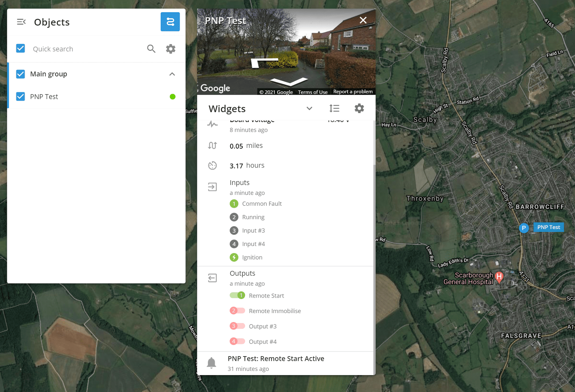This screenshot has height=392, width=575.
Task: Toggle select-all checkbox beside Quick search
Action: point(20,48)
